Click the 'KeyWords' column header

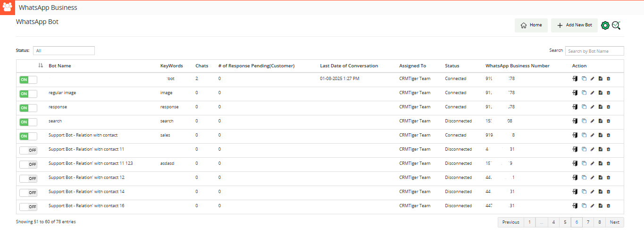coord(172,66)
